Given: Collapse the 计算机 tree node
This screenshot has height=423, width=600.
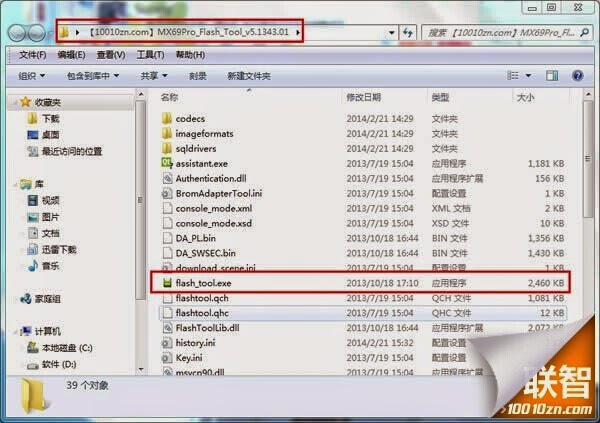Looking at the screenshot, I should point(16,332).
